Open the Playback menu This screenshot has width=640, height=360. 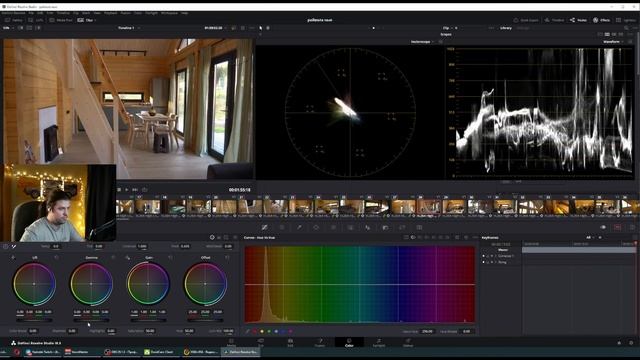111,13
